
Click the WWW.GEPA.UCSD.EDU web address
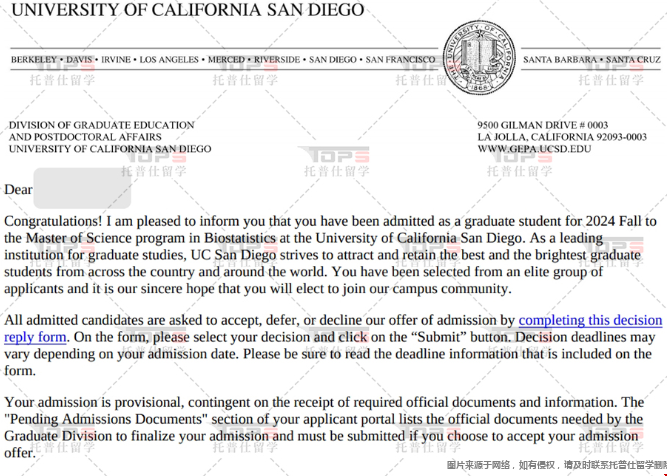point(534,149)
